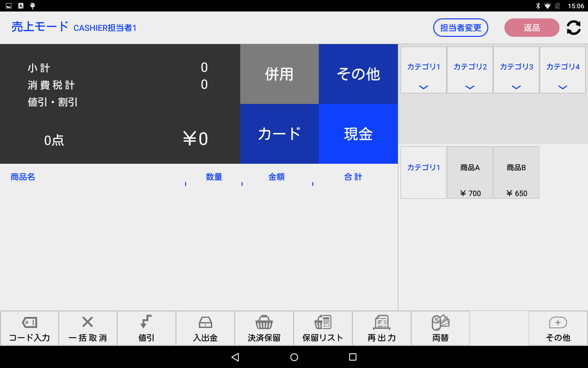The width and height of the screenshot is (588, 368).
Task: Tap the 合計 column header
Action: (353, 177)
